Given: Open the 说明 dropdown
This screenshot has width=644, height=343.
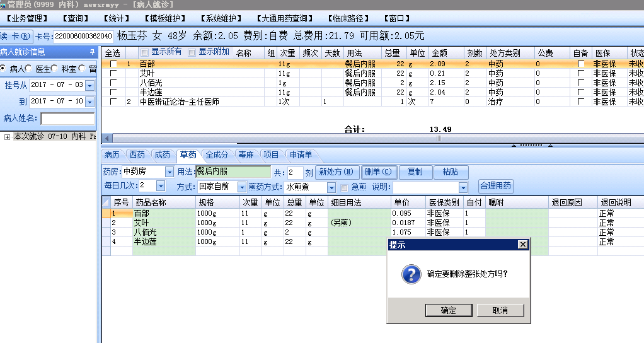Looking at the screenshot, I should pyautogui.click(x=463, y=187).
